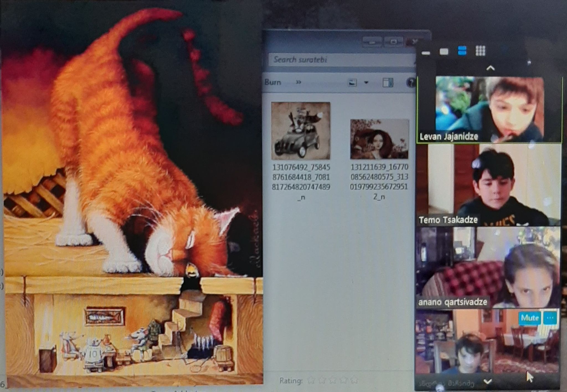Click file name starting 131211639_16770
The height and width of the screenshot is (392, 567).
(379, 182)
